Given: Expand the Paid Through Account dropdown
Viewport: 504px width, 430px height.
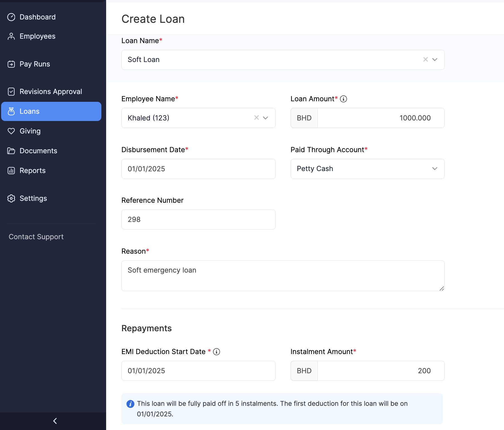Looking at the screenshot, I should point(435,169).
